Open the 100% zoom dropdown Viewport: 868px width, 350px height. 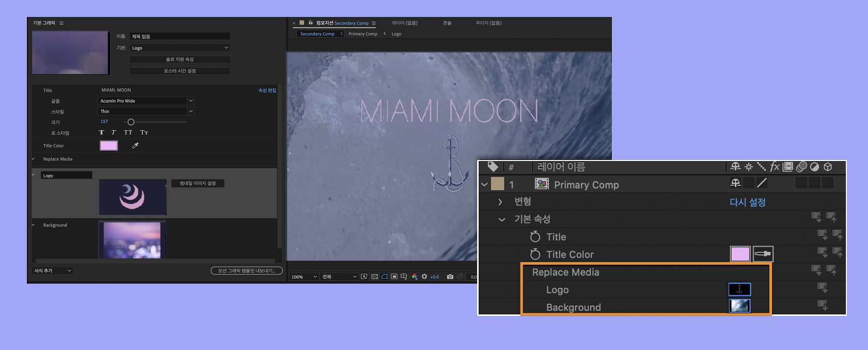(304, 277)
